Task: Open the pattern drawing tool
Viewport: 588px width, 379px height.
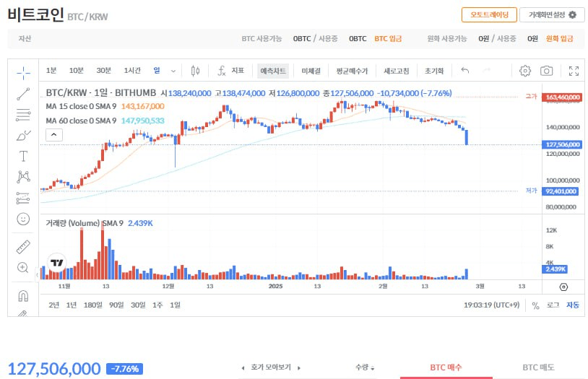Action: [x=23, y=177]
